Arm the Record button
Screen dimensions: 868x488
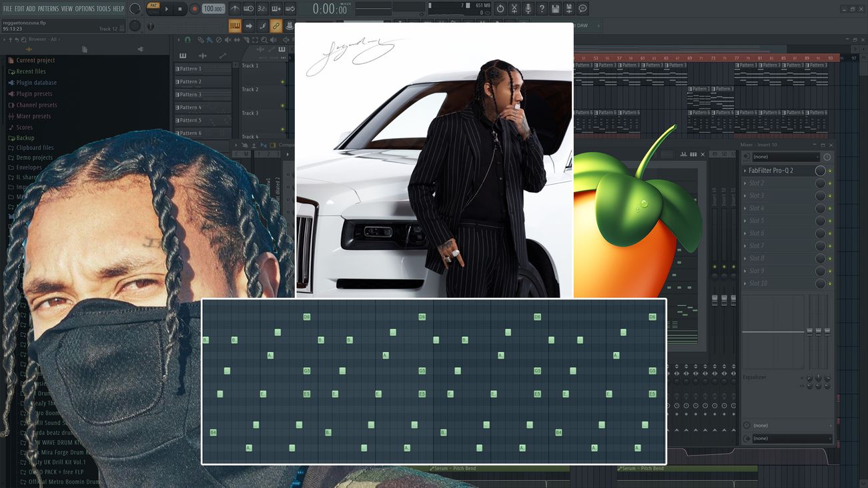tap(194, 9)
